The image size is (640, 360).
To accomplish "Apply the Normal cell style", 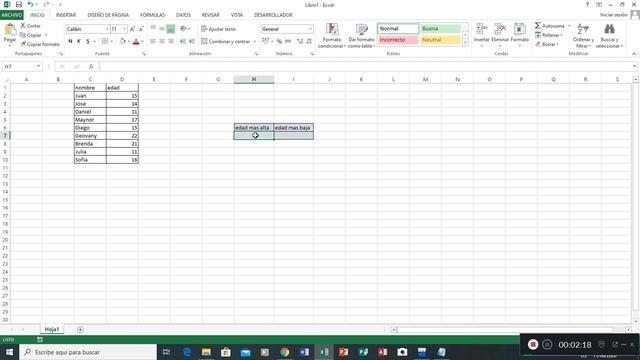I will coord(398,29).
